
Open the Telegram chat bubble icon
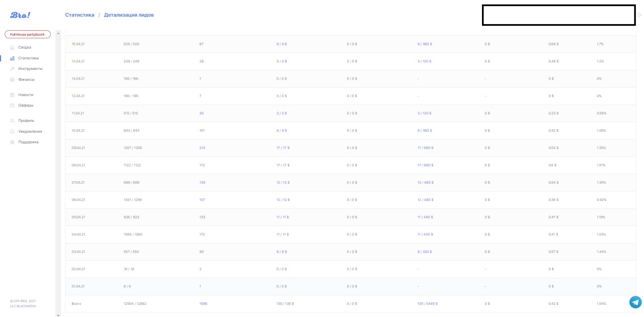point(635,302)
